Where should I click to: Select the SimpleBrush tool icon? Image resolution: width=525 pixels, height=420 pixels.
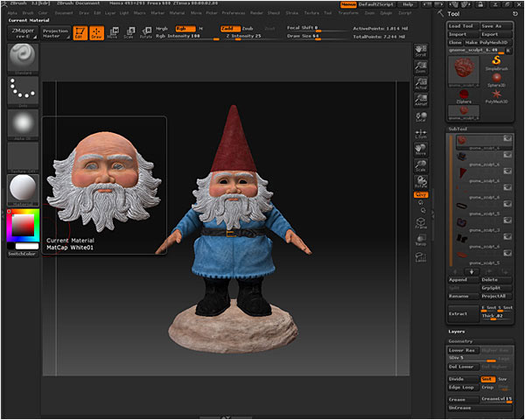pyautogui.click(x=496, y=63)
